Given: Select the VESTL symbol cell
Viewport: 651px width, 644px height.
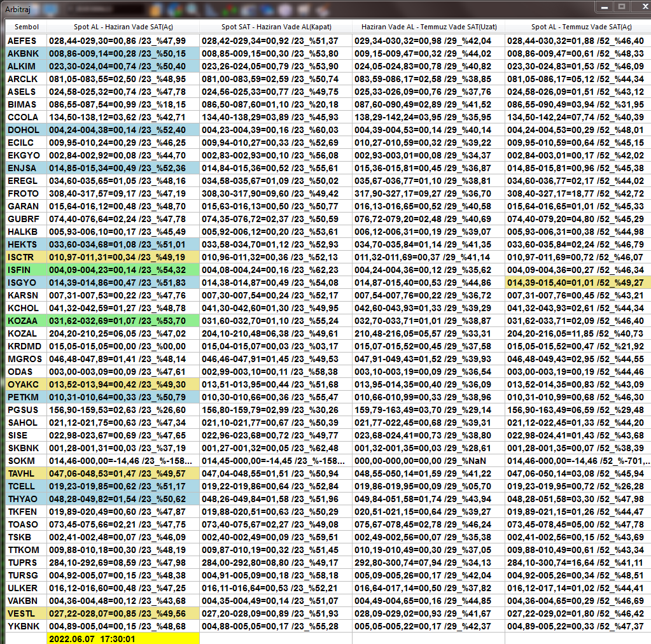Looking at the screenshot, I should (x=26, y=613).
